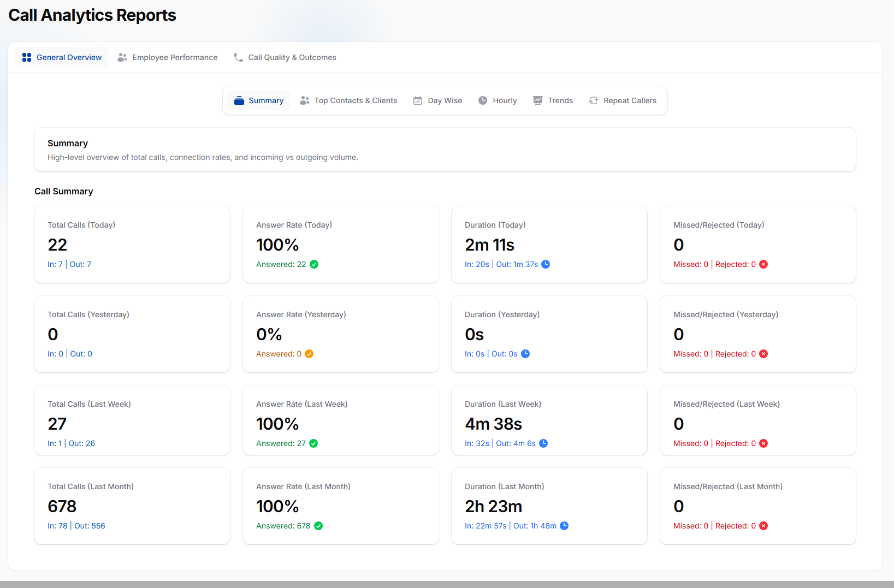Click the green check icon beside Answered: 678
894x588 pixels.
click(x=318, y=526)
